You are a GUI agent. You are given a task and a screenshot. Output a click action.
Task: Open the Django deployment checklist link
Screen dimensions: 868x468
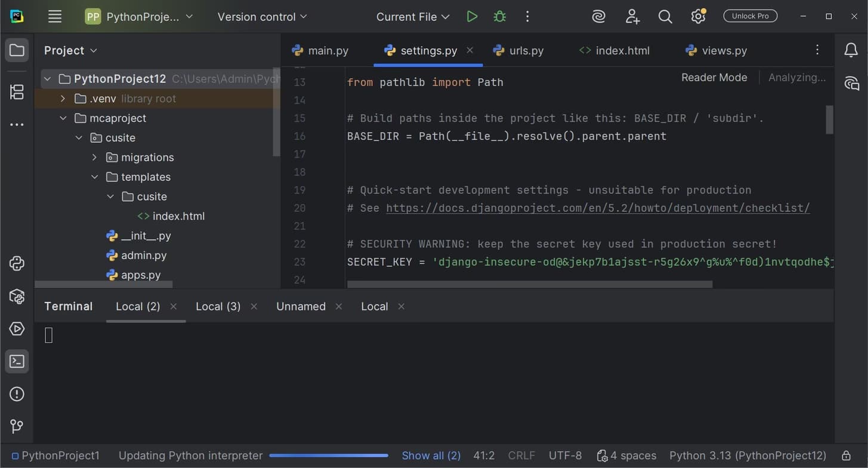597,208
